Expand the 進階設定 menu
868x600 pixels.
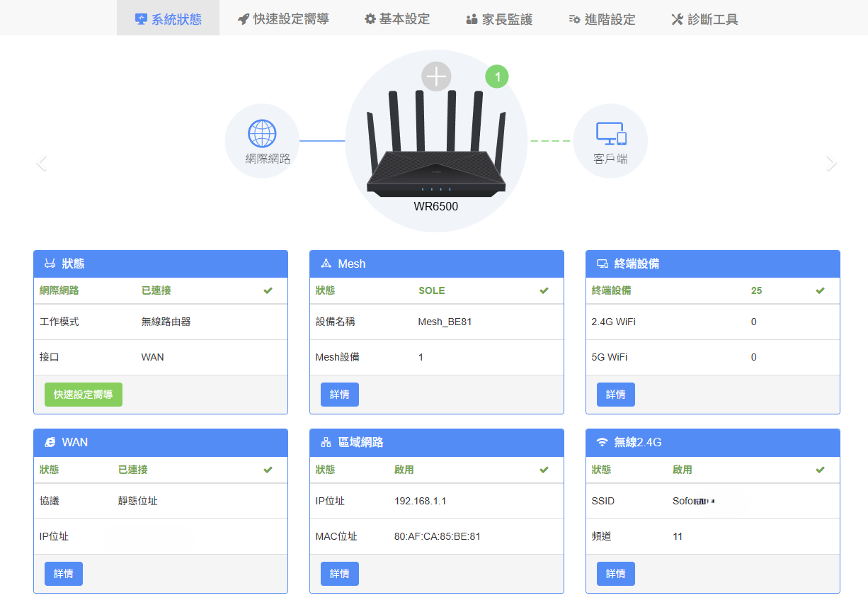[x=602, y=19]
